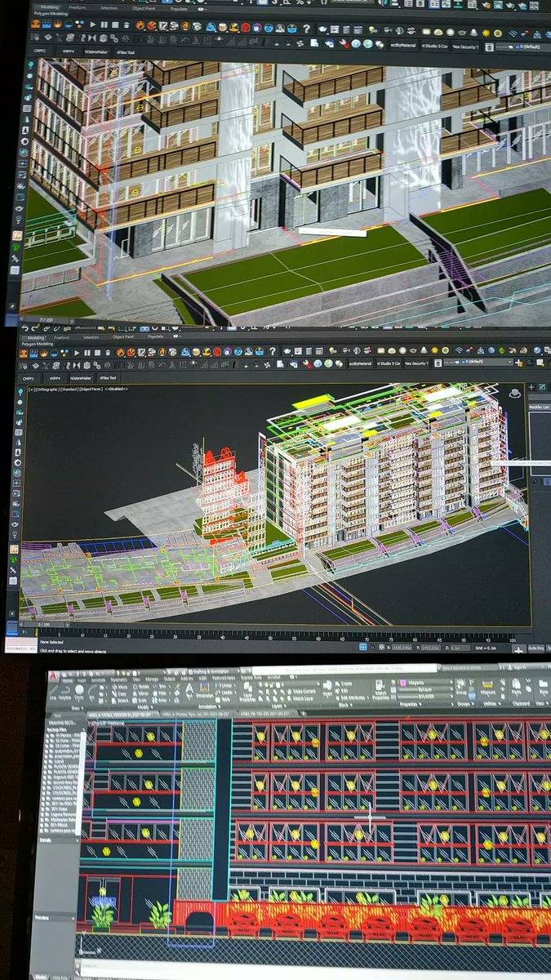This screenshot has height=980, width=551.
Task: Click the 'None Selected' status text in middle 3ds Max
Action: tap(51, 642)
